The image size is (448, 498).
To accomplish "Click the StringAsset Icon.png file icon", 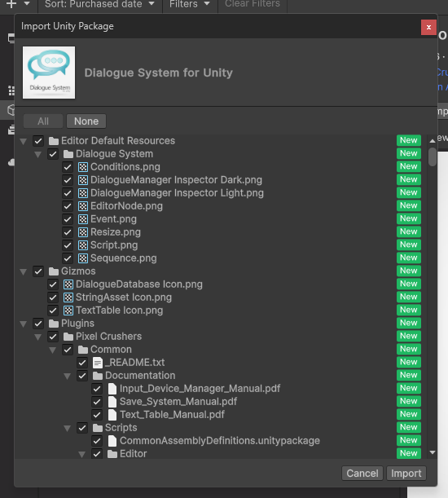I will [x=68, y=297].
